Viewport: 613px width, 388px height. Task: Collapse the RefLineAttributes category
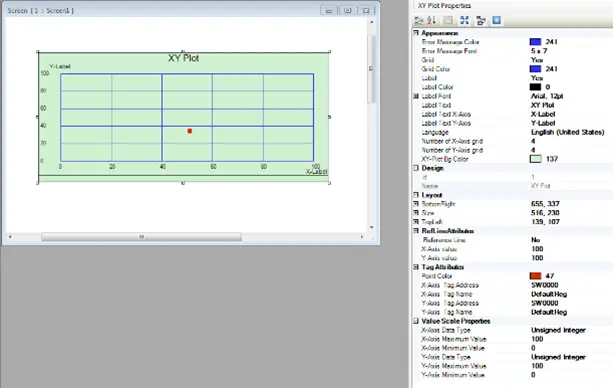click(x=416, y=231)
